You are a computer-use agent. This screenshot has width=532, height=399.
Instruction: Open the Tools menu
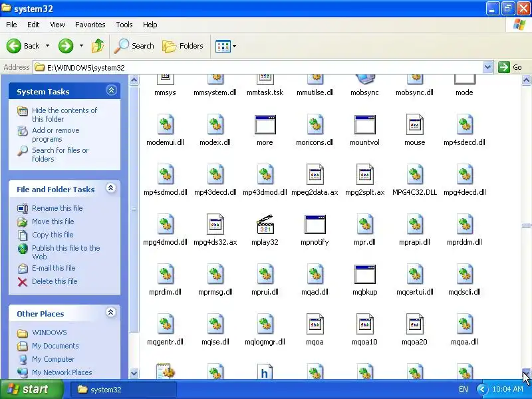tap(124, 25)
